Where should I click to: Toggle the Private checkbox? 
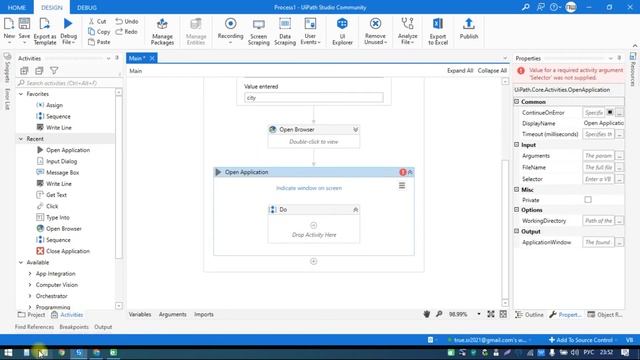pos(588,200)
